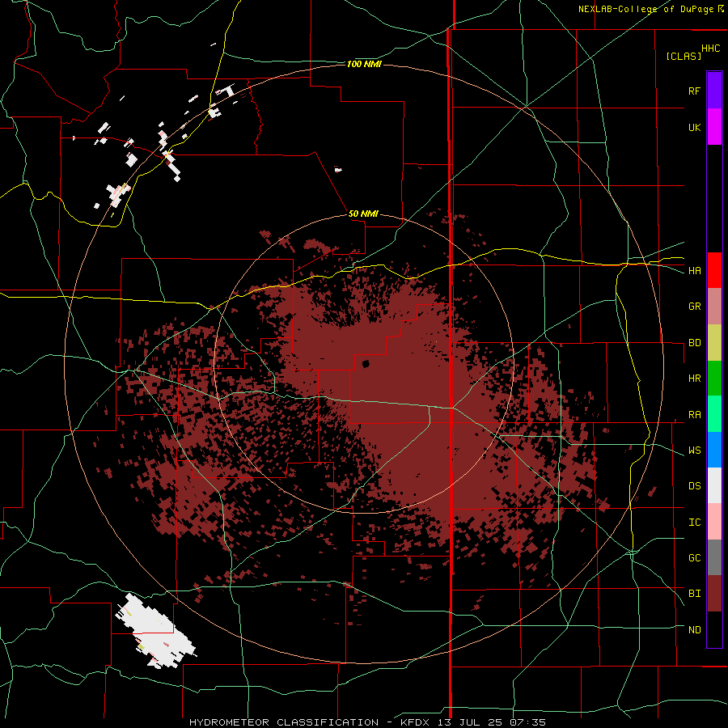Click the HR legend label
This screenshot has width=728, height=728.
(694, 379)
